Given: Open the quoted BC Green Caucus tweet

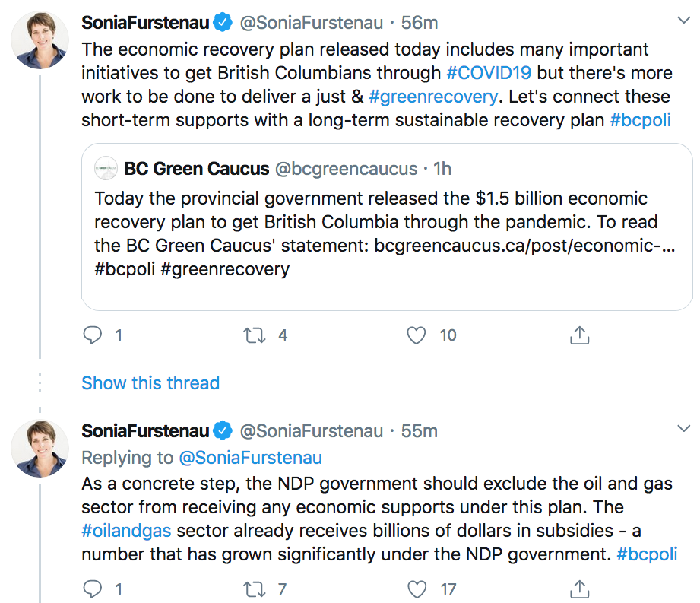Looking at the screenshot, I should point(387,227).
